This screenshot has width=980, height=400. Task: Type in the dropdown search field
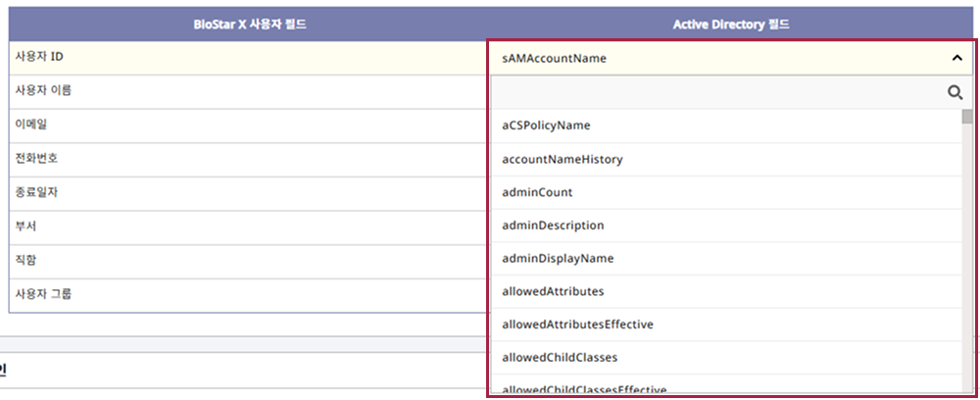(x=715, y=92)
